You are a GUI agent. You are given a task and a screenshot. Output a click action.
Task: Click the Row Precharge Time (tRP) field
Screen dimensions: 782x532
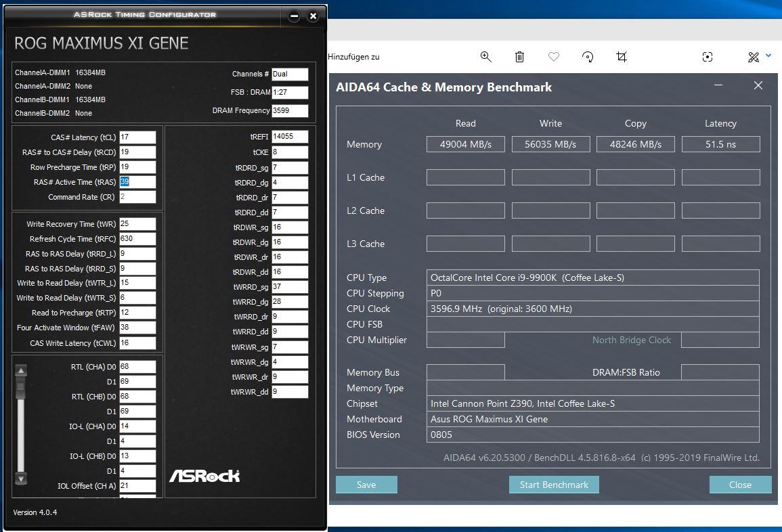pyautogui.click(x=137, y=167)
